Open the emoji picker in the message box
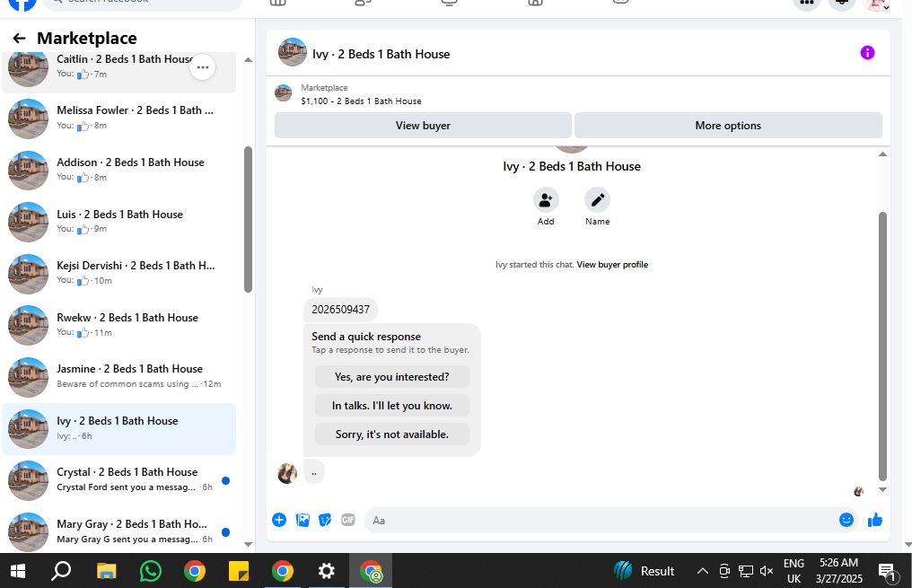912x588 pixels. (x=846, y=520)
